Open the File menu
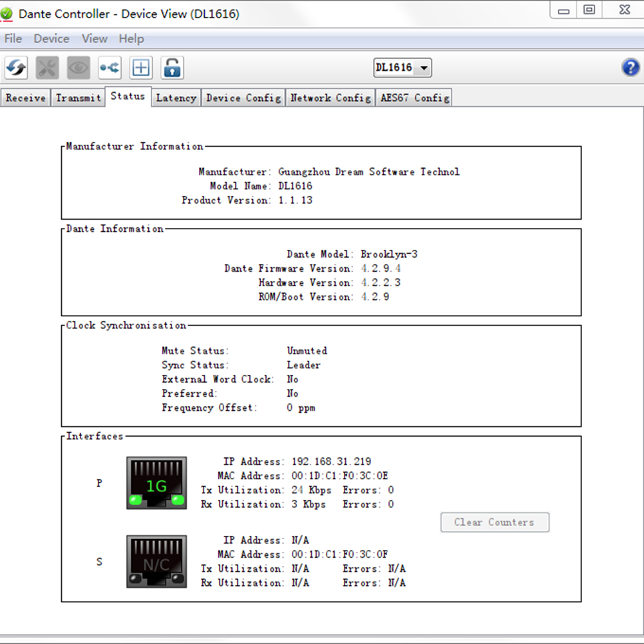 13,39
